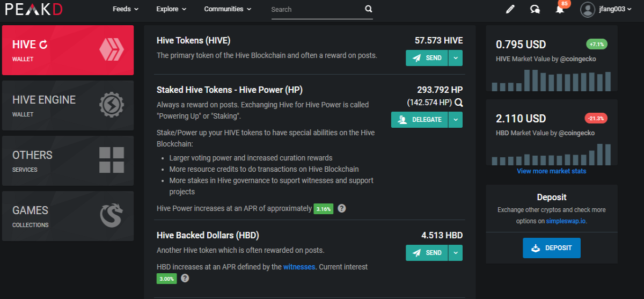644x299 pixels.
Task: Select the GAMES Collections tab
Action: (x=68, y=216)
